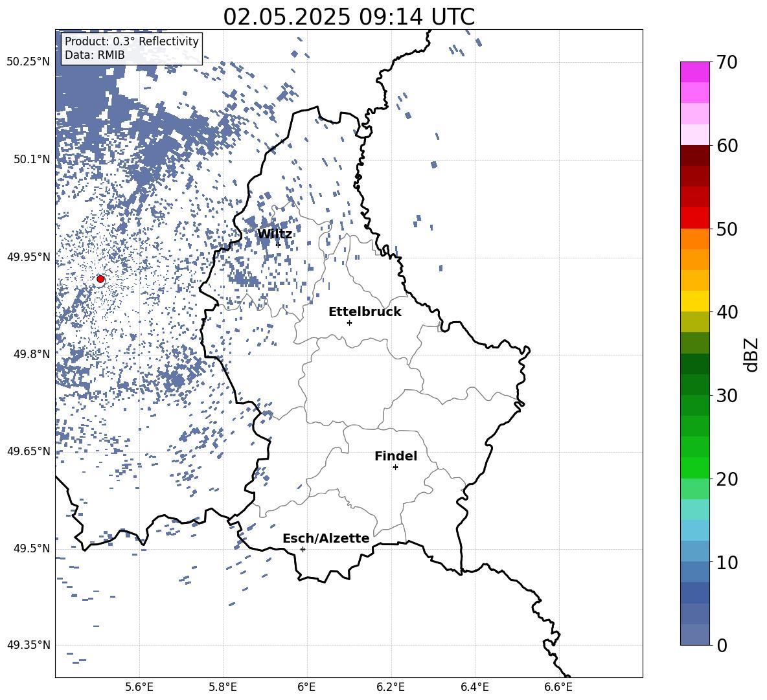Click the orange colorbar swatch below 50

(695, 239)
